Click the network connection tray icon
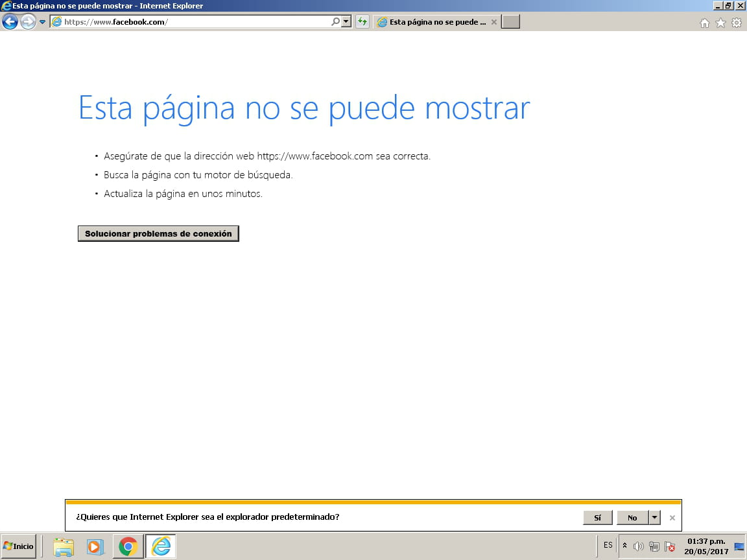This screenshot has height=560, width=747. click(x=654, y=546)
